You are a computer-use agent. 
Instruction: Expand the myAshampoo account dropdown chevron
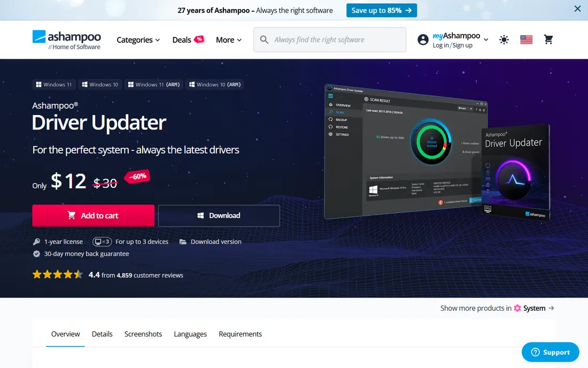coord(486,40)
